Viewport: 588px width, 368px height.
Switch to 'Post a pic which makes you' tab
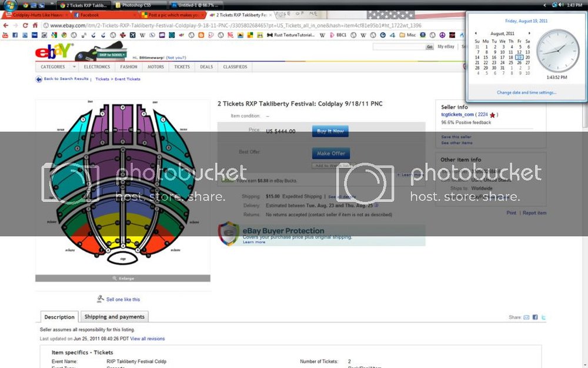click(173, 15)
